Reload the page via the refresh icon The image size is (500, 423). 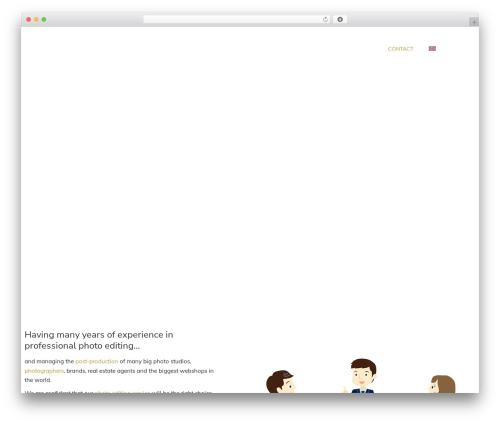pos(325,20)
